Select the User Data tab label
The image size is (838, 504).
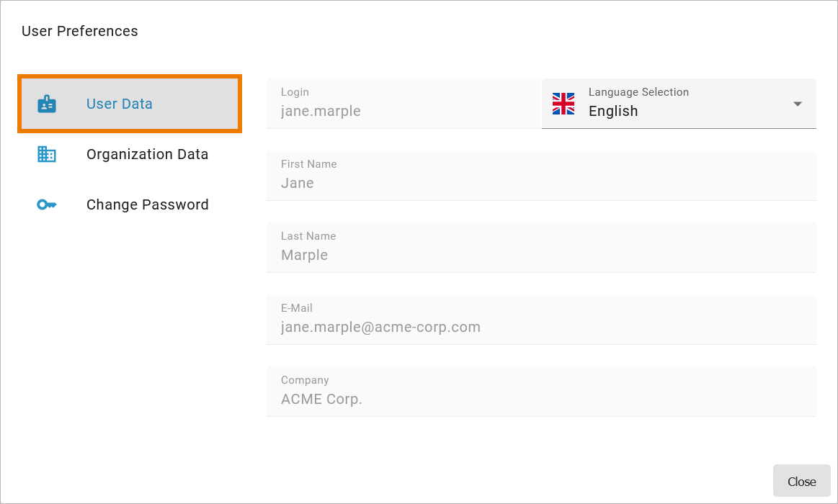coord(120,104)
